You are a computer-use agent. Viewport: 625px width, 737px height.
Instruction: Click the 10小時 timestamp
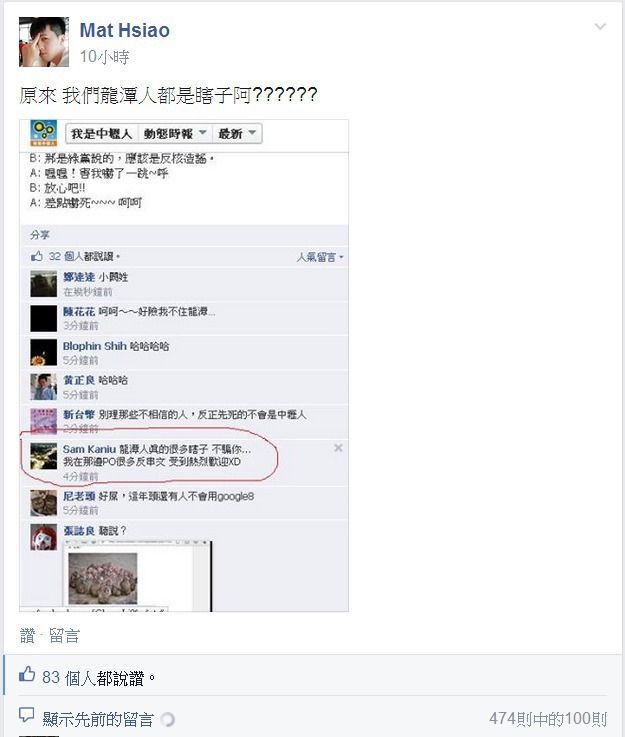[104, 57]
